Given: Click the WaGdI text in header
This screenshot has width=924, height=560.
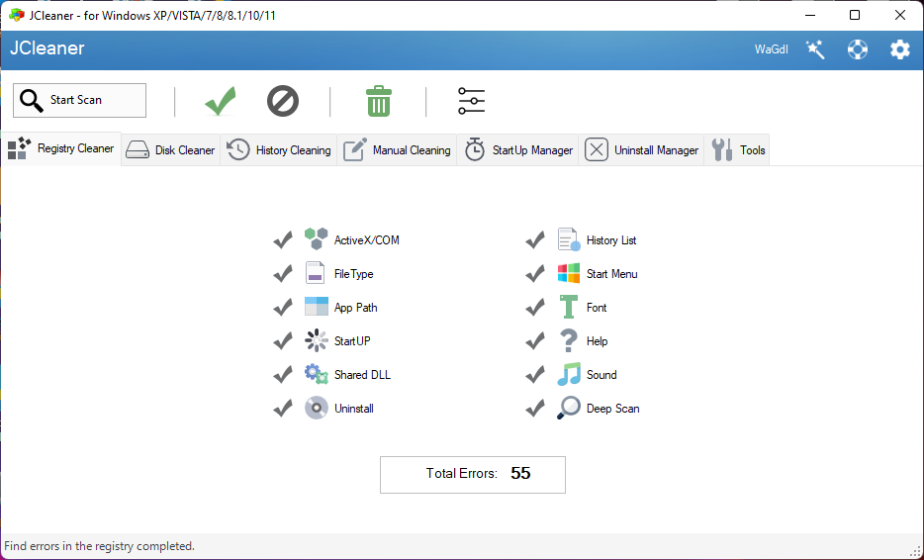Looking at the screenshot, I should click(772, 49).
